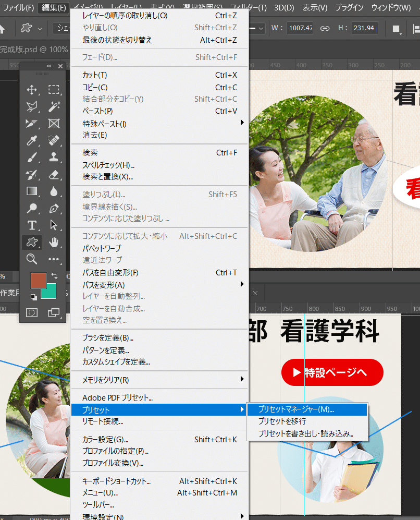This screenshot has width=420, height=520.
Task: Click the W width input field
Action: click(300, 28)
